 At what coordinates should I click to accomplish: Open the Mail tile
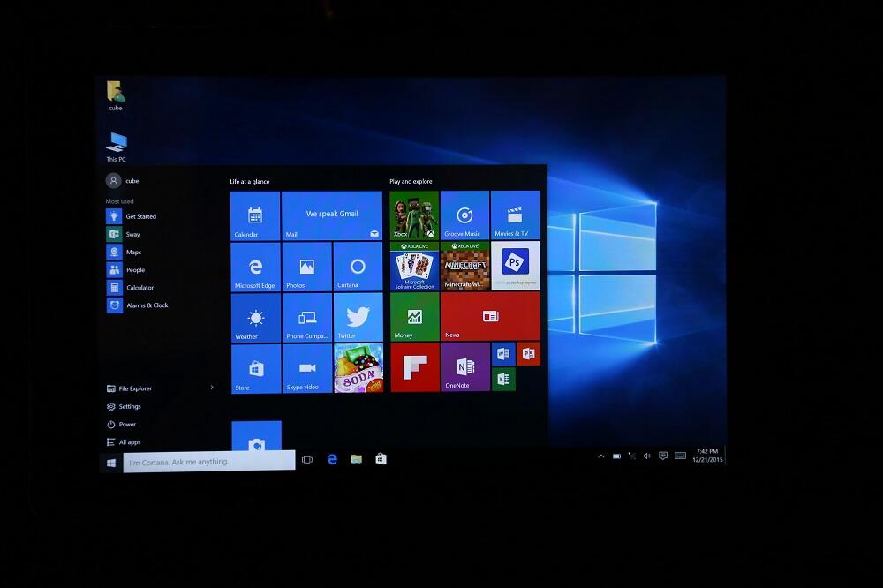[332, 215]
